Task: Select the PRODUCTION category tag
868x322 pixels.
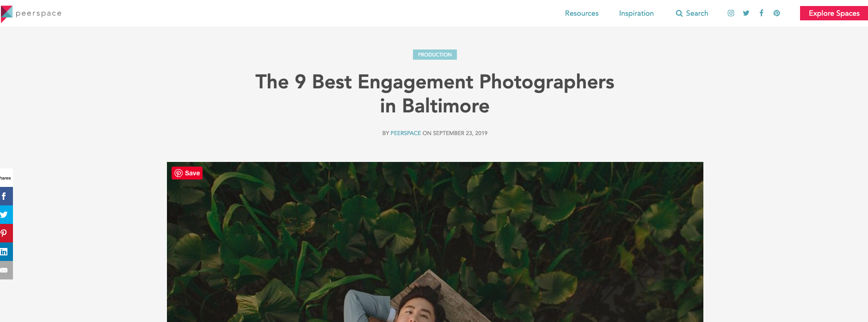Action: [435, 55]
